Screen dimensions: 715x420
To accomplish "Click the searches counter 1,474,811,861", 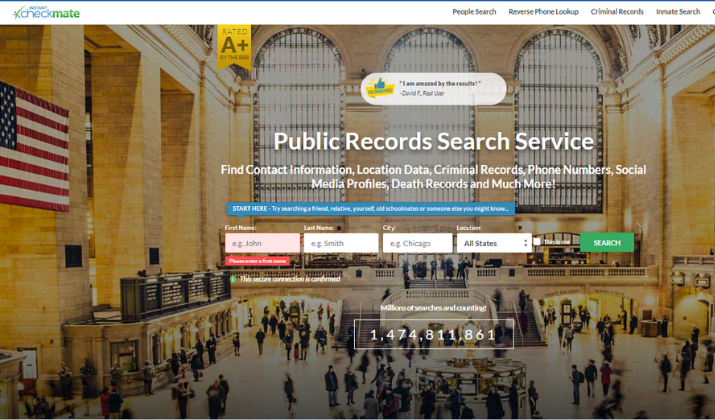I will [434, 334].
